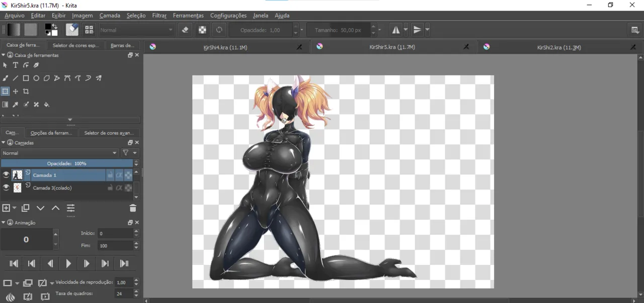Open the layer blending mode dropdown
The image size is (644, 303).
pyautogui.click(x=59, y=153)
